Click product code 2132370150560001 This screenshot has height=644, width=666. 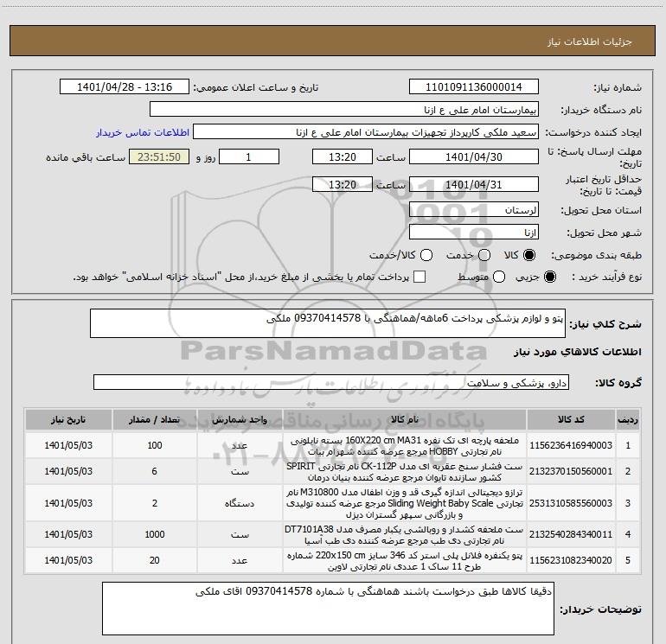571,471
